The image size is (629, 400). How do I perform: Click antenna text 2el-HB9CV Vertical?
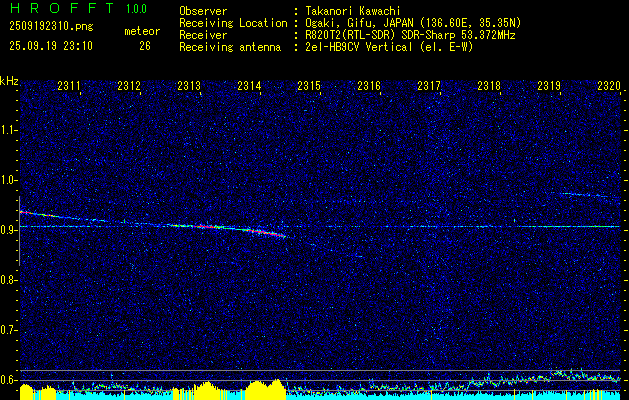coord(357,47)
